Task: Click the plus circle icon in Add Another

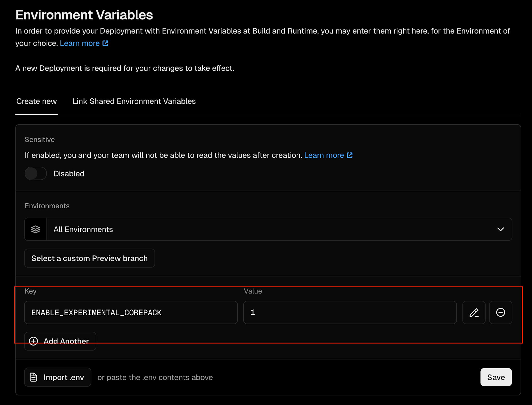Action: point(34,341)
